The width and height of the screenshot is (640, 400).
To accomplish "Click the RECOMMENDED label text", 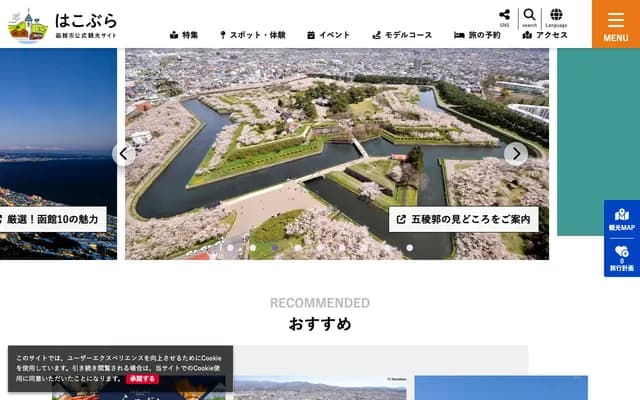I will click(x=320, y=303).
